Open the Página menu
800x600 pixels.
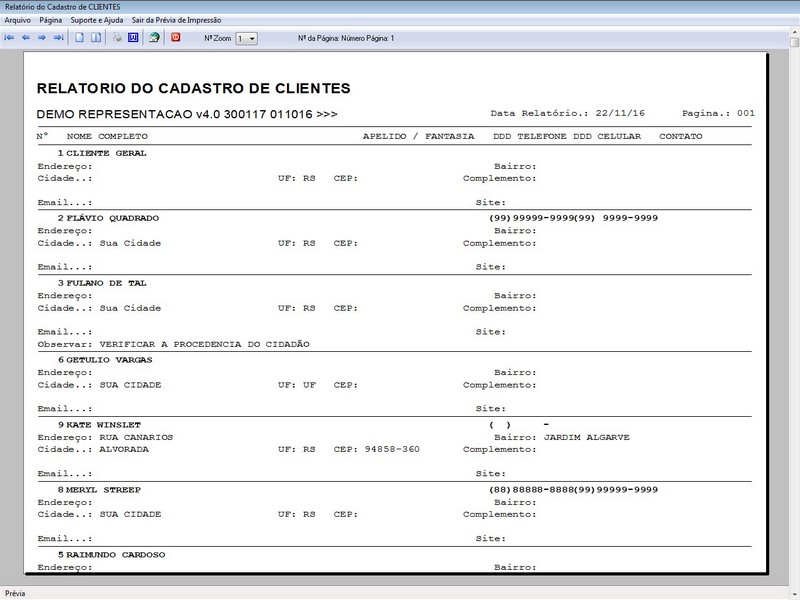tap(51, 20)
